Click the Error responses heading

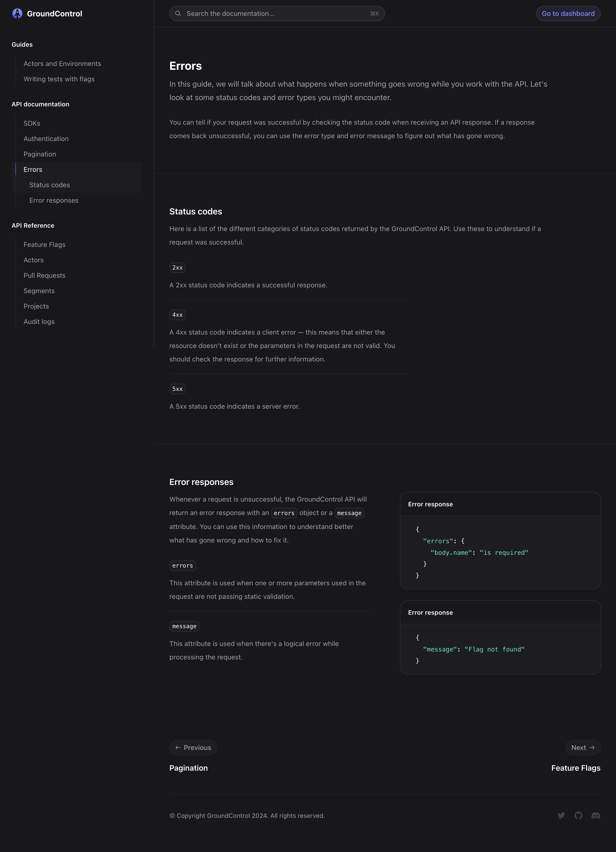coord(201,482)
